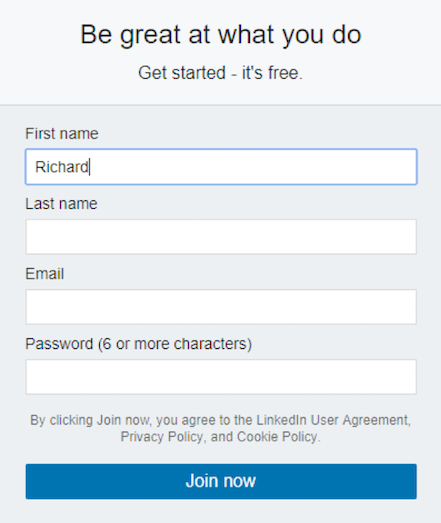
Task: Click the words "you agree to the" in the notice
Action: pos(203,421)
